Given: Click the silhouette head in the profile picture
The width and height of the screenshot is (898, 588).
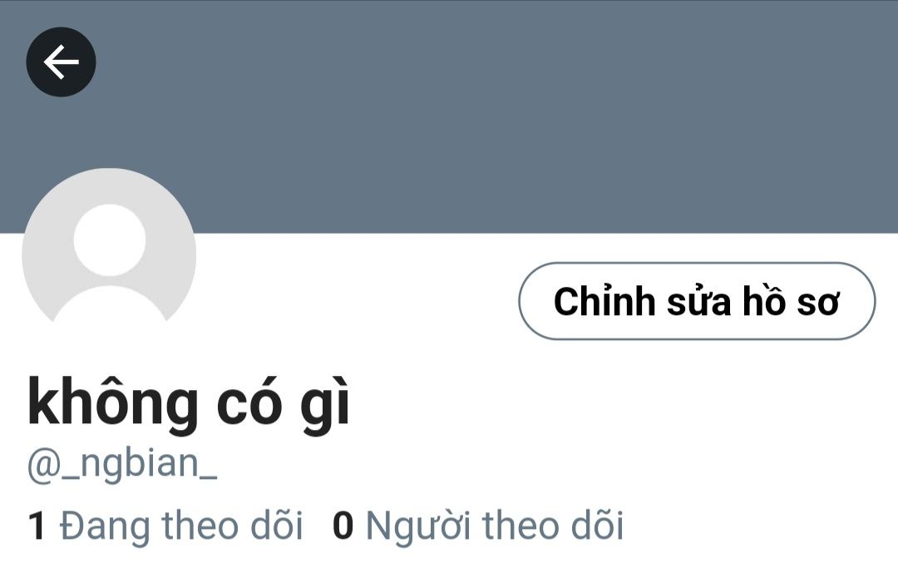Looking at the screenshot, I should 110,240.
